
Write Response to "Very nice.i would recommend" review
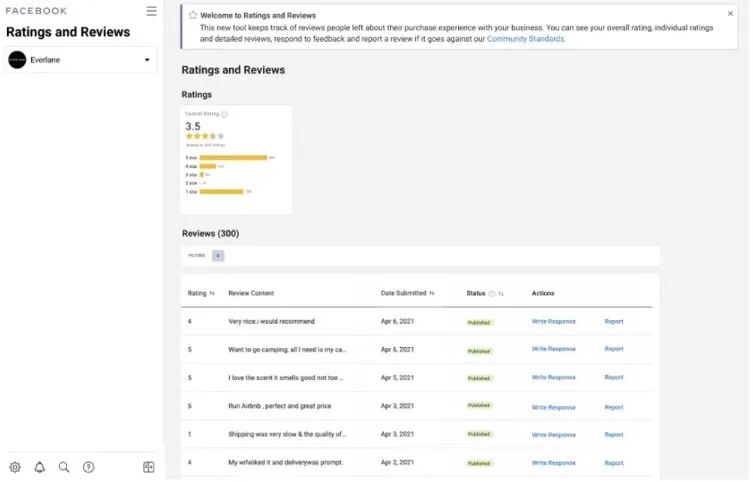point(553,321)
